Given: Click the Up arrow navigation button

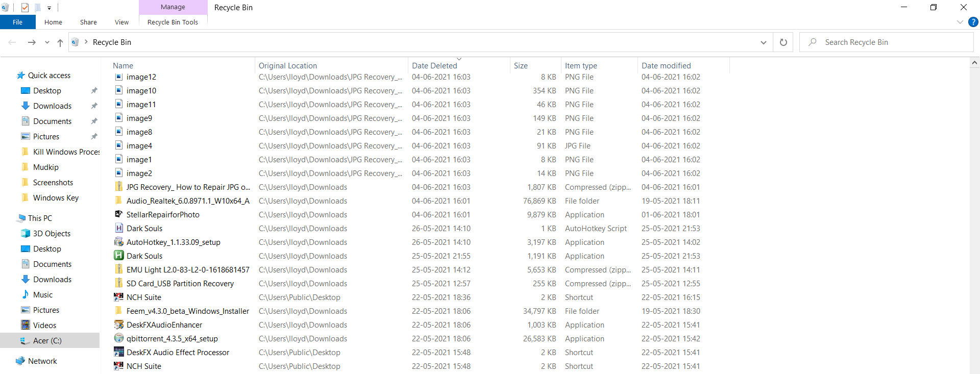Looking at the screenshot, I should (x=60, y=42).
